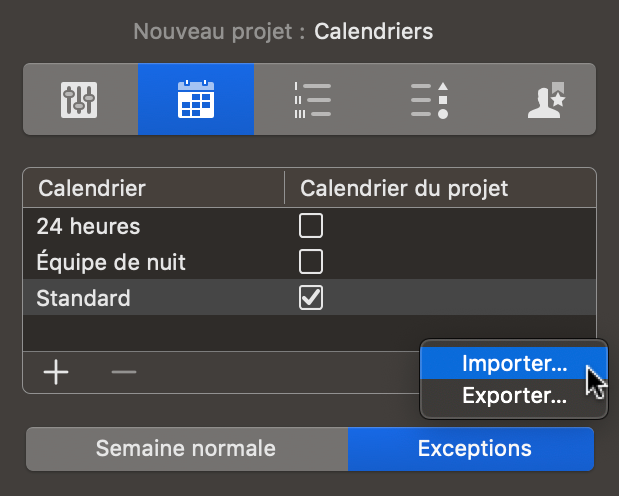The height and width of the screenshot is (496, 619).
Task: Choose Exporter... from the popup menu
Action: point(514,396)
